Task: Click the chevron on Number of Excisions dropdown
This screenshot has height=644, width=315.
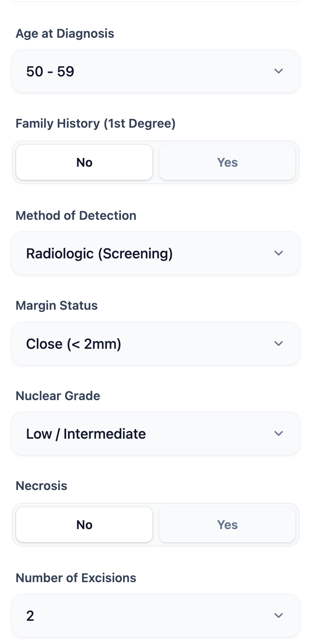Action: (x=279, y=615)
